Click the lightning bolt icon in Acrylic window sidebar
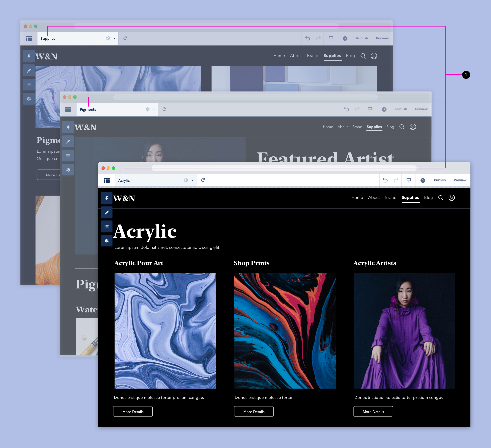The image size is (491, 448). pyautogui.click(x=106, y=198)
